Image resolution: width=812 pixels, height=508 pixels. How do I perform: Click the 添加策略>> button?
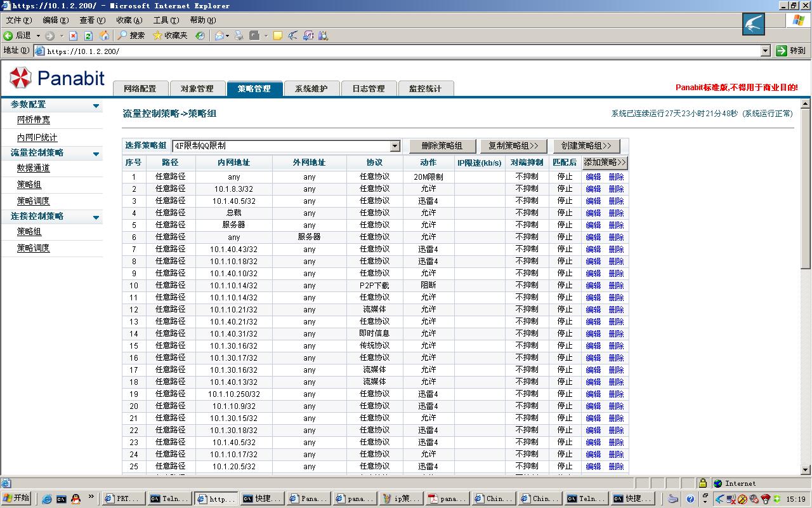point(605,163)
